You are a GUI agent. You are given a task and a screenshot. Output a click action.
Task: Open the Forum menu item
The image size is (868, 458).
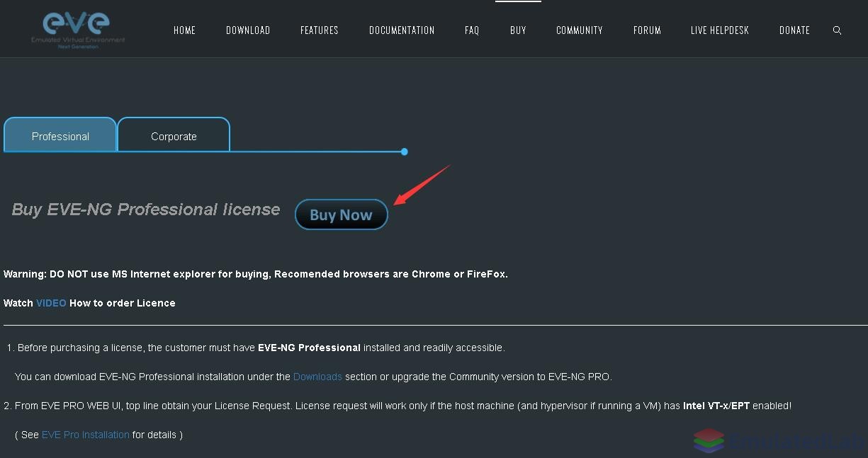coord(647,30)
